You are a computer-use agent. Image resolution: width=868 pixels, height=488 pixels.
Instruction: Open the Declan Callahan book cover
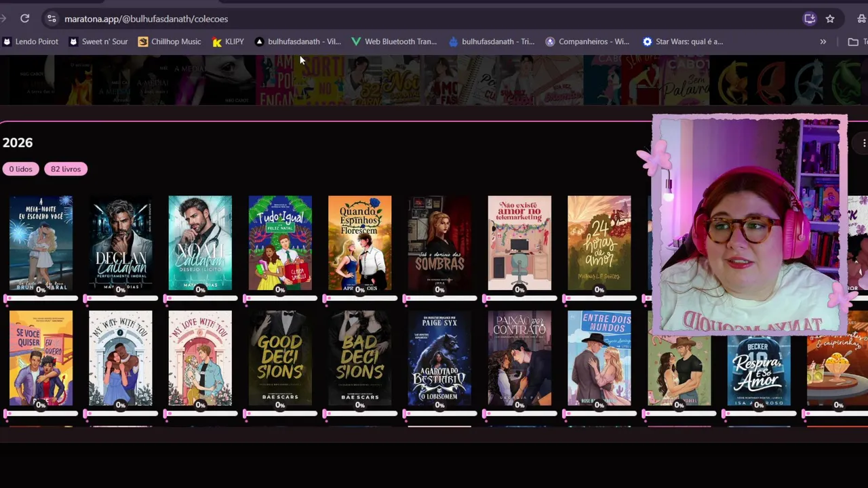(x=121, y=243)
